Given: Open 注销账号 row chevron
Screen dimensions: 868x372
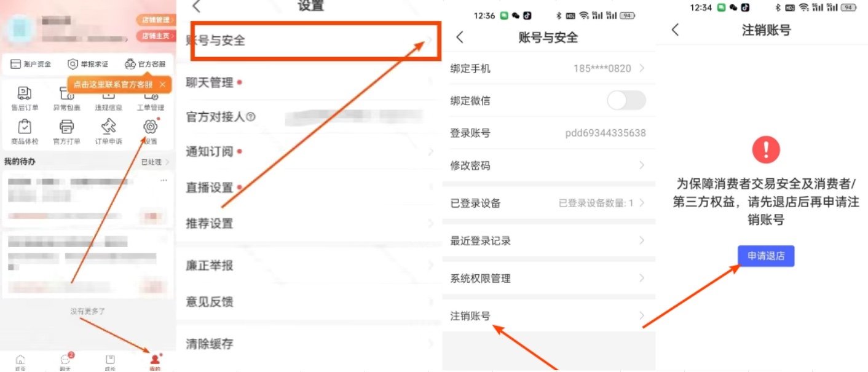Looking at the screenshot, I should (x=642, y=316).
